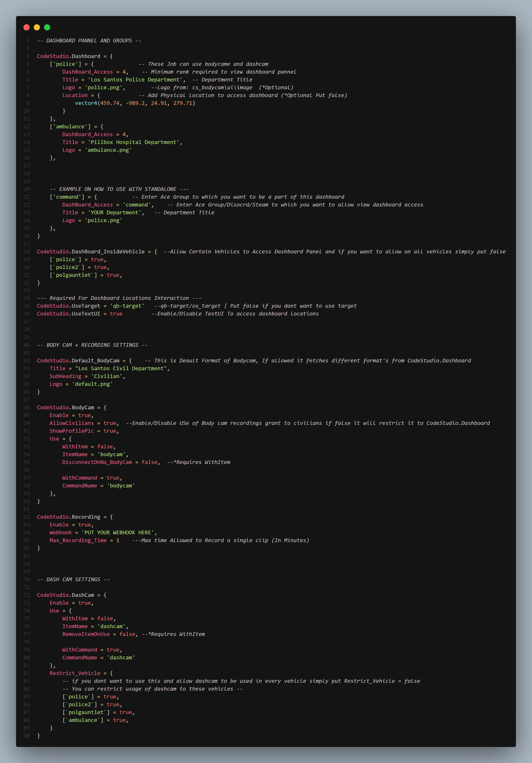Click the CodeStudio.DashCam declaration
Screen dimensions: 532x763
click(65, 595)
